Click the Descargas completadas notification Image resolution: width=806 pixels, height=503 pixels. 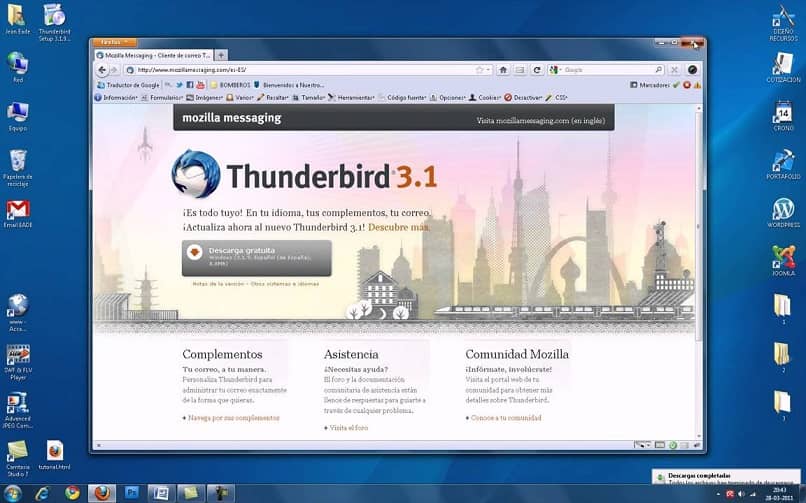[726, 476]
